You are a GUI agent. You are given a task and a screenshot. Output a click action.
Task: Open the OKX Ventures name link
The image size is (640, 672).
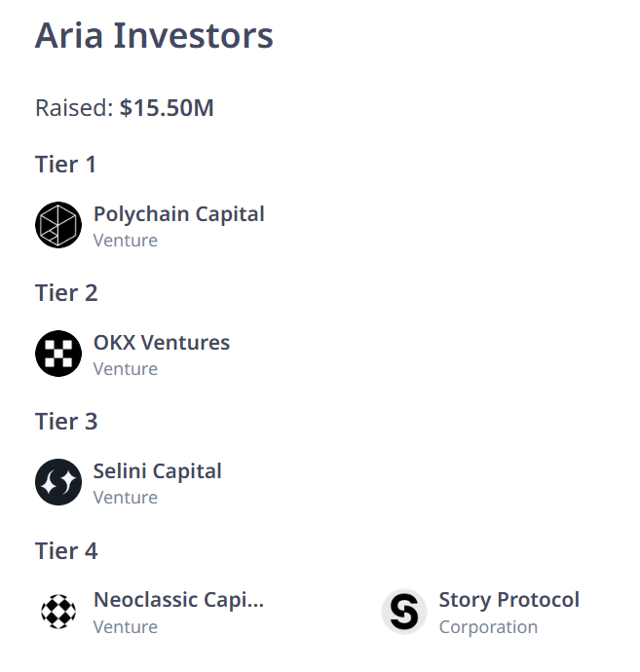pyautogui.click(x=162, y=342)
